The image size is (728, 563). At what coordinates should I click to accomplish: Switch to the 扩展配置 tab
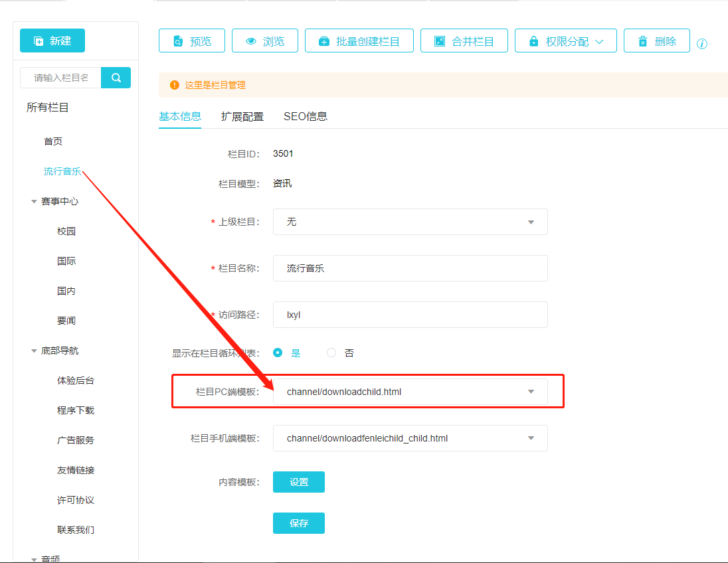(242, 116)
